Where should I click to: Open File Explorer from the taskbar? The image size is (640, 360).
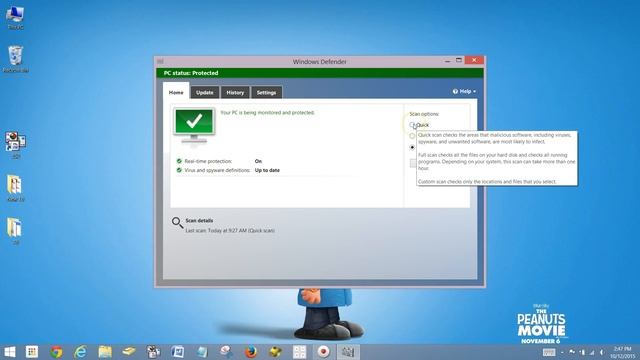(105, 352)
